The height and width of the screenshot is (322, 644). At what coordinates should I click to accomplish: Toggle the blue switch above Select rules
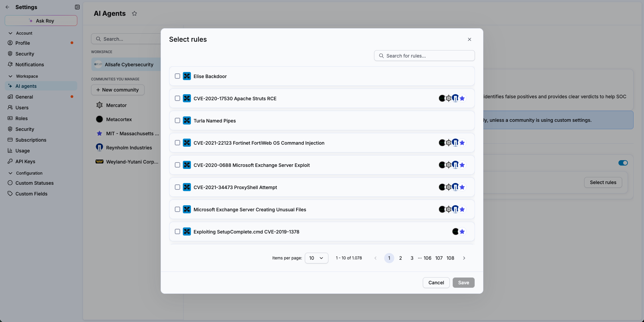(x=623, y=163)
